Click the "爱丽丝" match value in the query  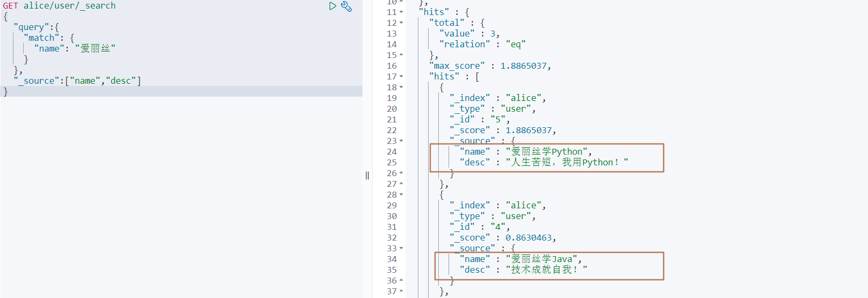95,49
